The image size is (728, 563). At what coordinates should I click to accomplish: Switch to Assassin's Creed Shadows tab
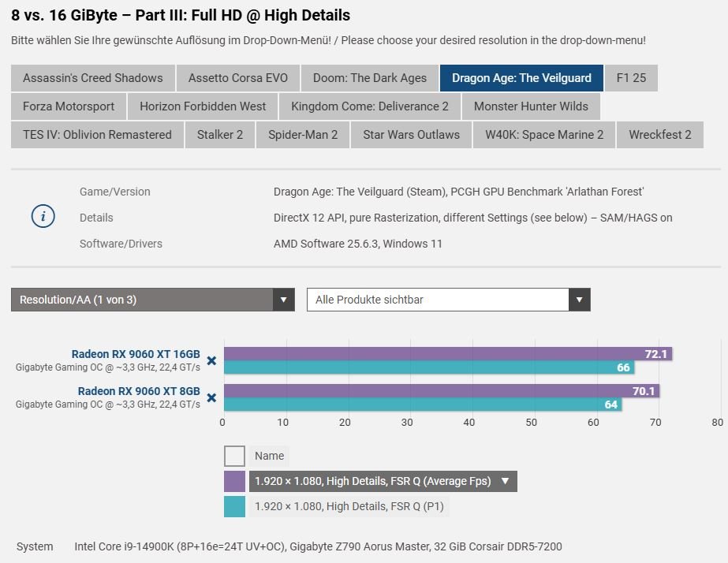tap(93, 78)
